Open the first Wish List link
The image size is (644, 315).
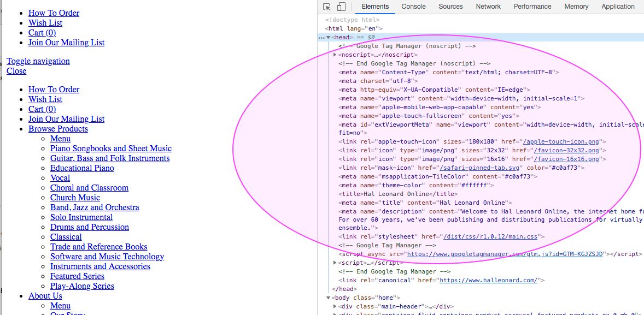coord(45,23)
